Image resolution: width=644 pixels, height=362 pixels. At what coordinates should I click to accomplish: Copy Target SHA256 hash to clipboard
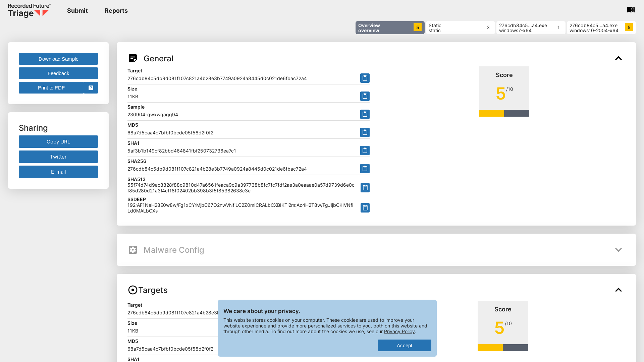coord(365,168)
